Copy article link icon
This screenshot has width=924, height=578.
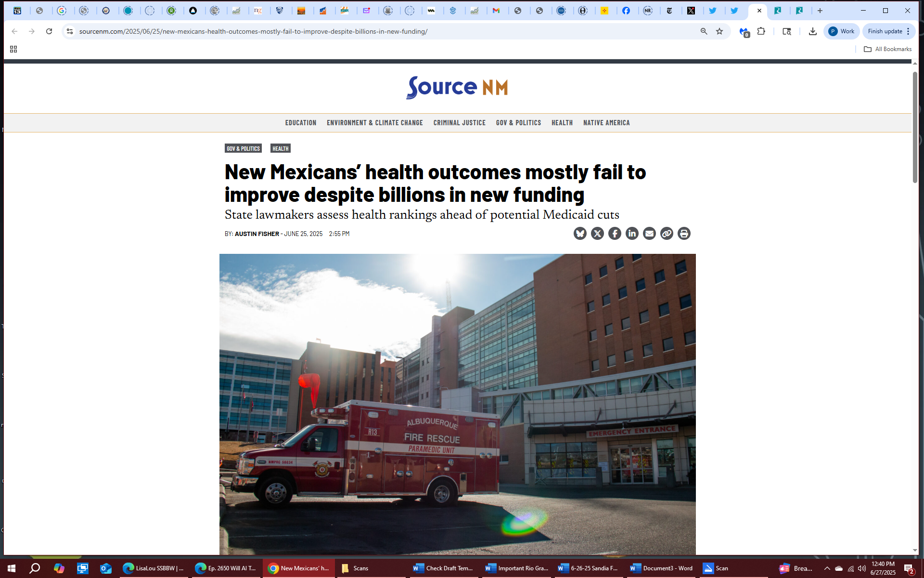pyautogui.click(x=667, y=234)
